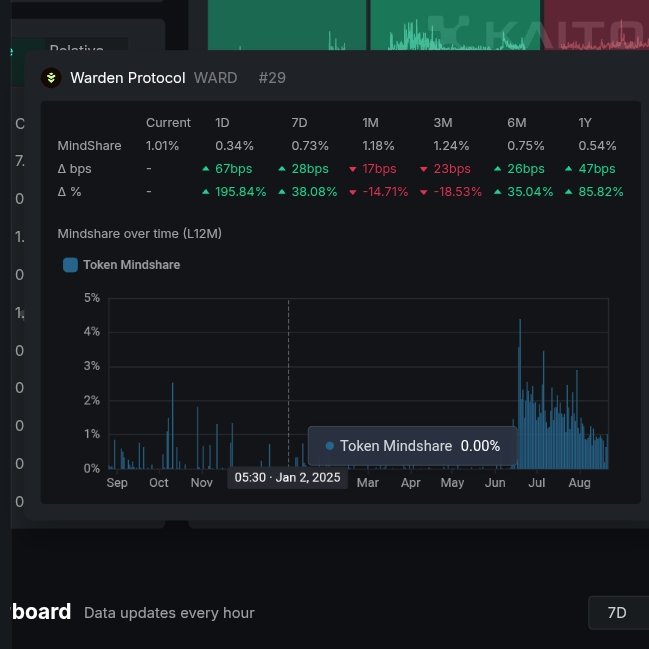Click the 6M mindshare value 0.75%
The width and height of the screenshot is (649, 649).
[x=526, y=146]
